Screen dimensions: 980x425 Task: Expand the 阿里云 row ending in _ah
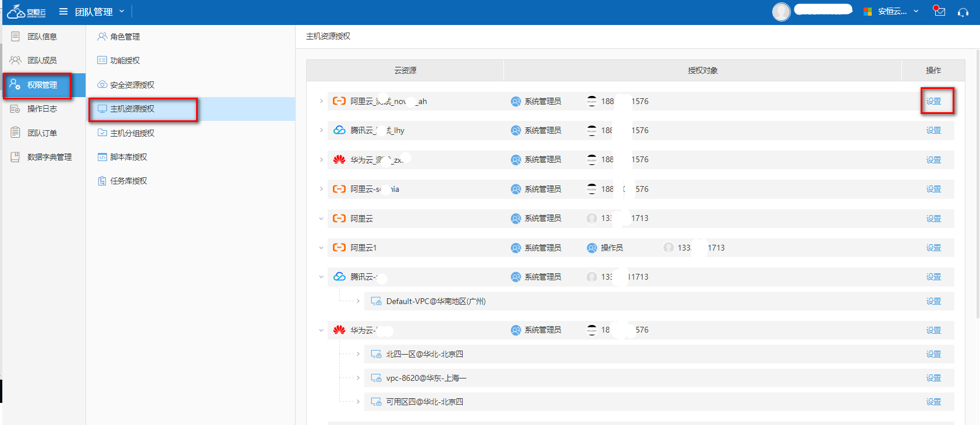point(321,101)
